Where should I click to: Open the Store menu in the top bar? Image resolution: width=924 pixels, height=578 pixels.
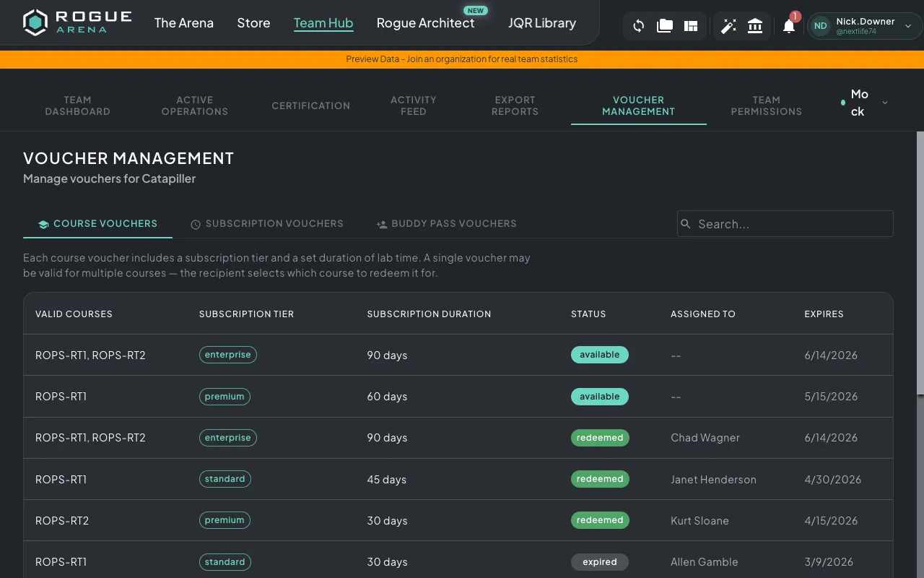point(253,23)
